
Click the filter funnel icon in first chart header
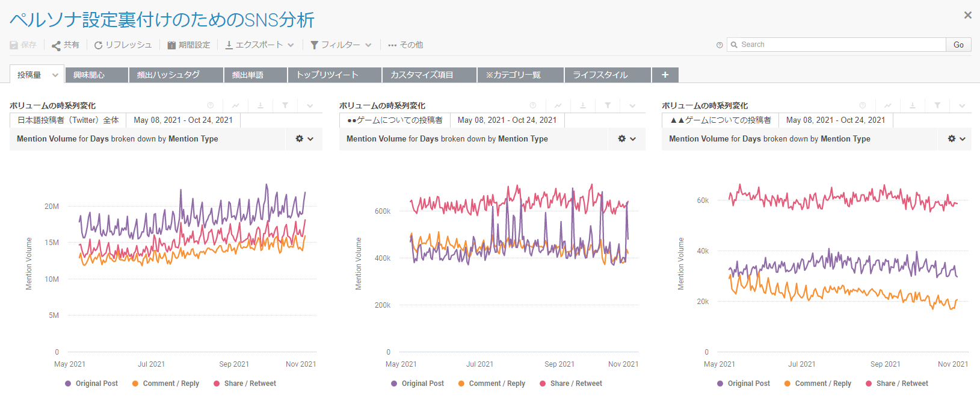coord(285,105)
